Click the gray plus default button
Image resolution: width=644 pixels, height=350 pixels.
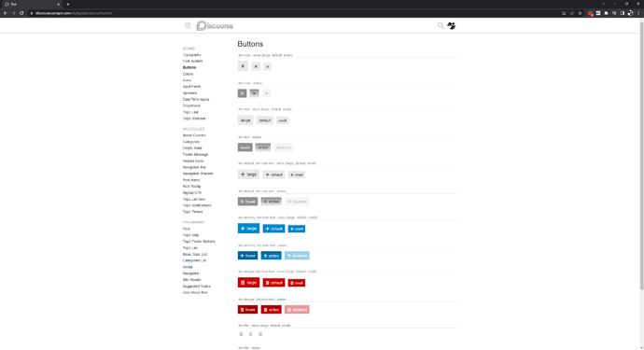pos(274,175)
